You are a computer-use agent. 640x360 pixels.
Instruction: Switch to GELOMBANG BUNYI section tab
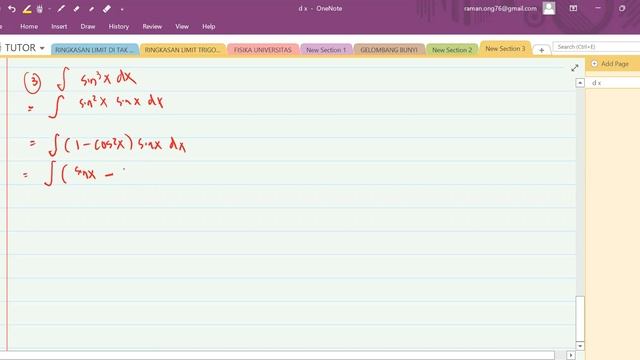point(389,50)
